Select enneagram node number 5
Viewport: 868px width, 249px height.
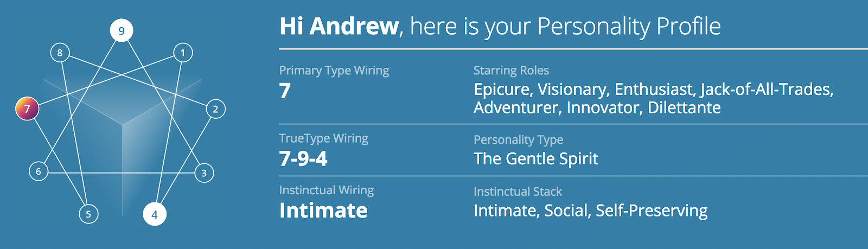[x=88, y=214]
